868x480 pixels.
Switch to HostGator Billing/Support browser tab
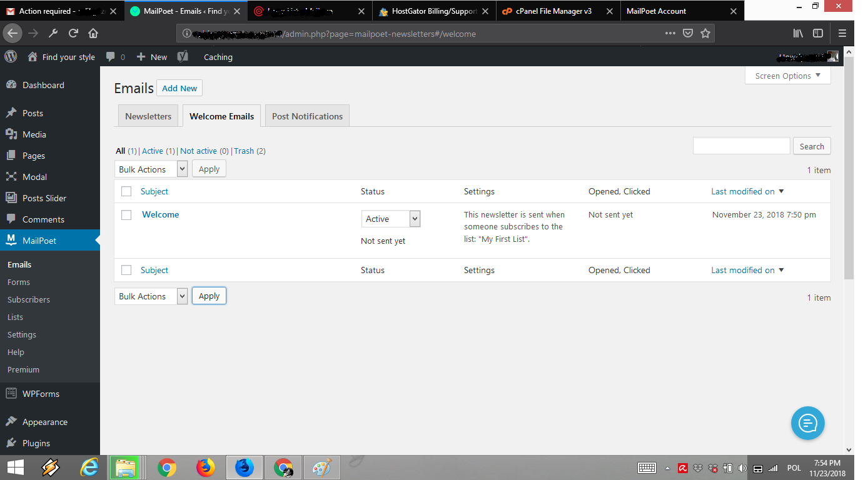pyautogui.click(x=434, y=11)
